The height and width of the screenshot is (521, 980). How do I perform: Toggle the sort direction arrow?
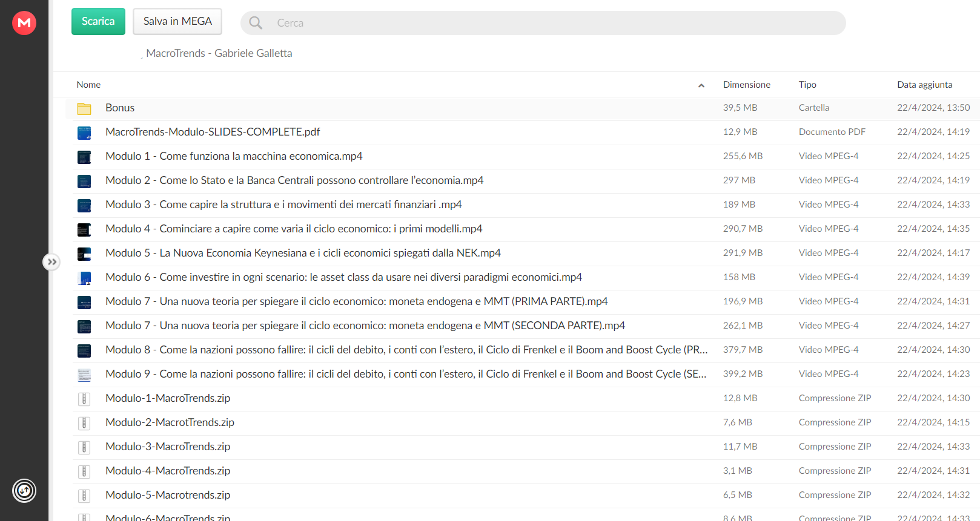pyautogui.click(x=701, y=85)
